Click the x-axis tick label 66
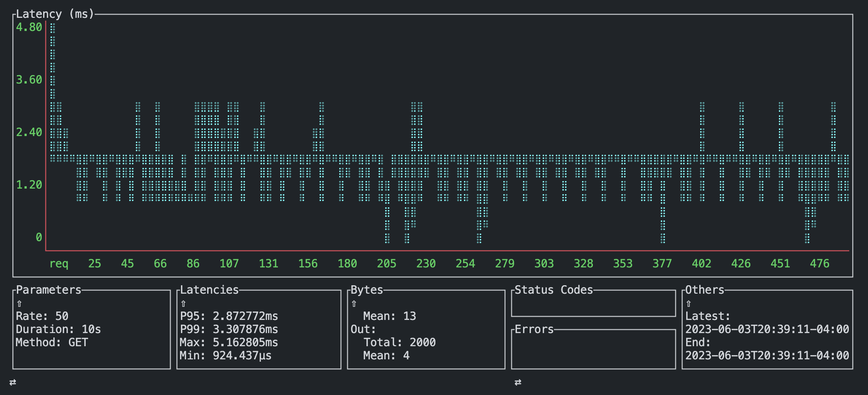 click(160, 264)
